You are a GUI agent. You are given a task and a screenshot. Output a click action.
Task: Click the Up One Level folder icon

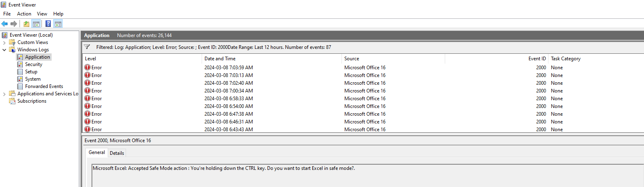pyautogui.click(x=26, y=24)
